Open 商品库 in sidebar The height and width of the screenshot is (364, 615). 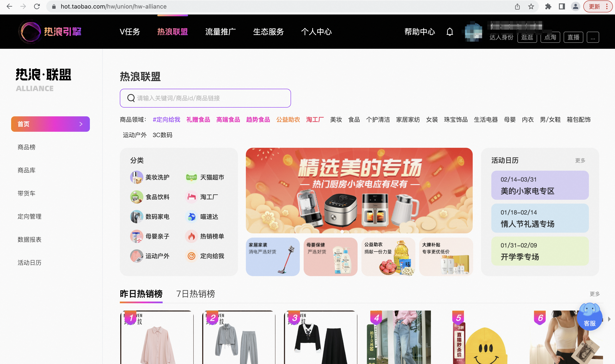pyautogui.click(x=27, y=170)
